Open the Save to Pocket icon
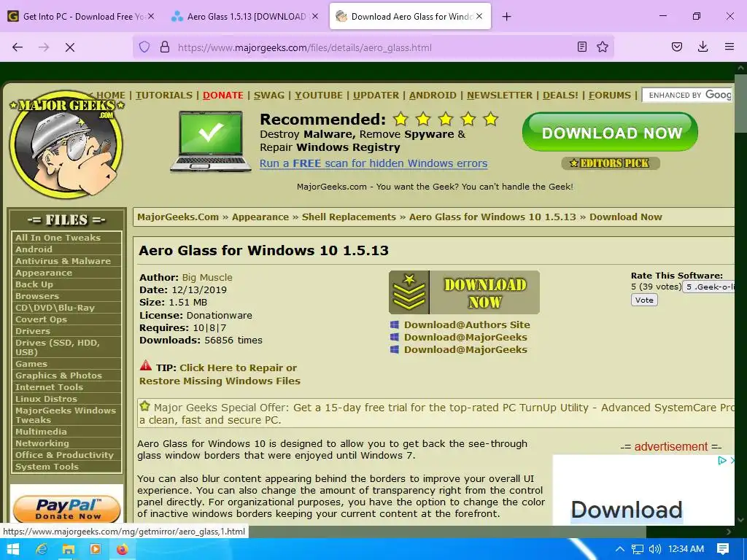The height and width of the screenshot is (560, 747). pos(677,47)
